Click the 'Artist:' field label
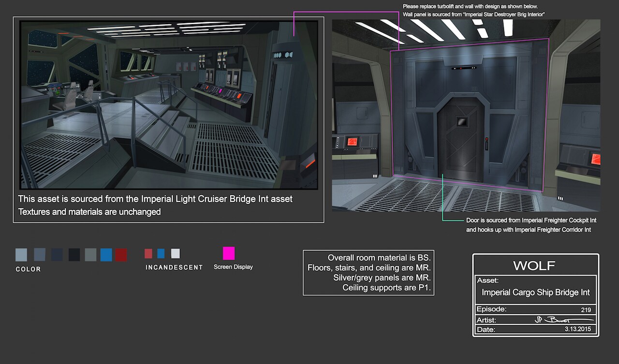Viewport: 619px width, 364px height. [486, 320]
